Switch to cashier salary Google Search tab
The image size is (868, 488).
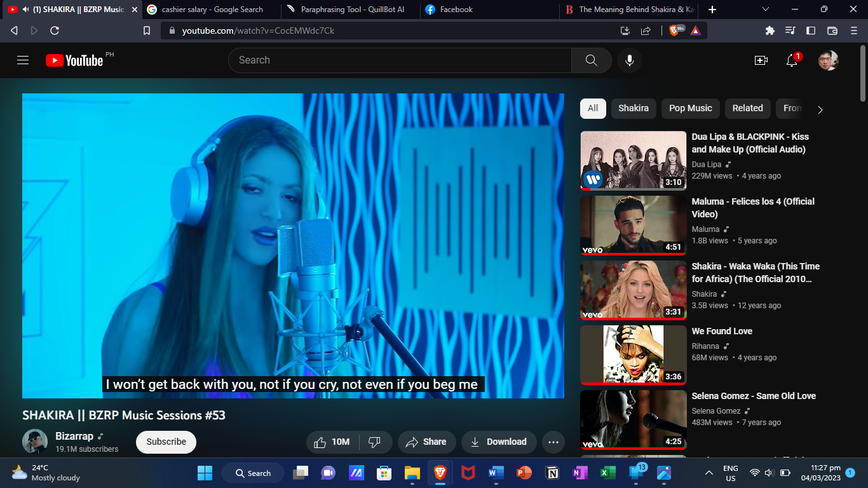(x=211, y=10)
